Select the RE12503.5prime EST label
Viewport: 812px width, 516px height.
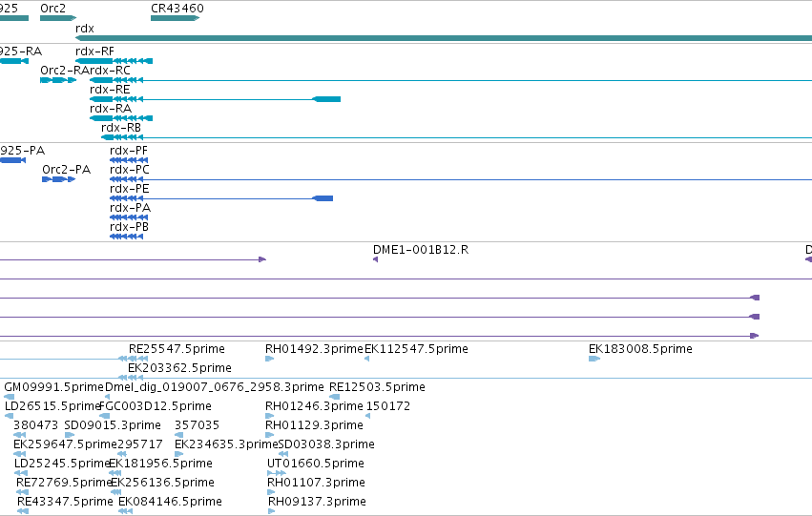click(x=377, y=387)
